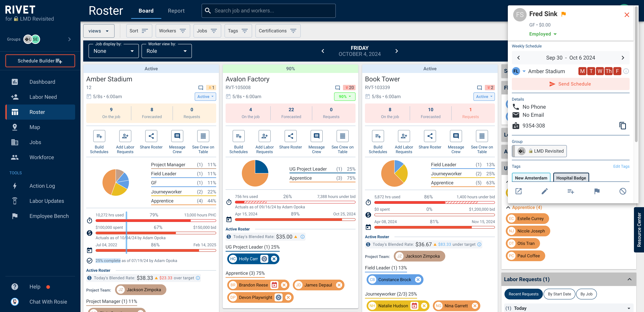Open the Certifications filter
This screenshot has height=312, width=644.
click(x=278, y=31)
